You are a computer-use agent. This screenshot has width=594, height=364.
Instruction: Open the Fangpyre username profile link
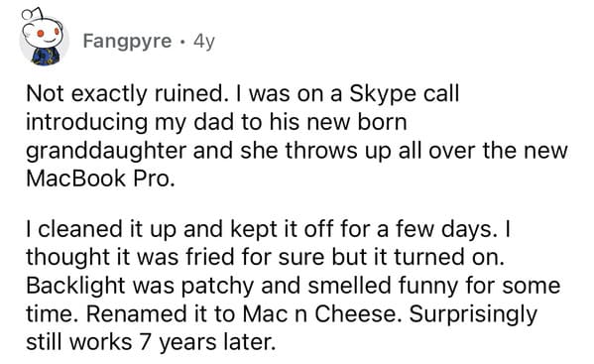127,41
